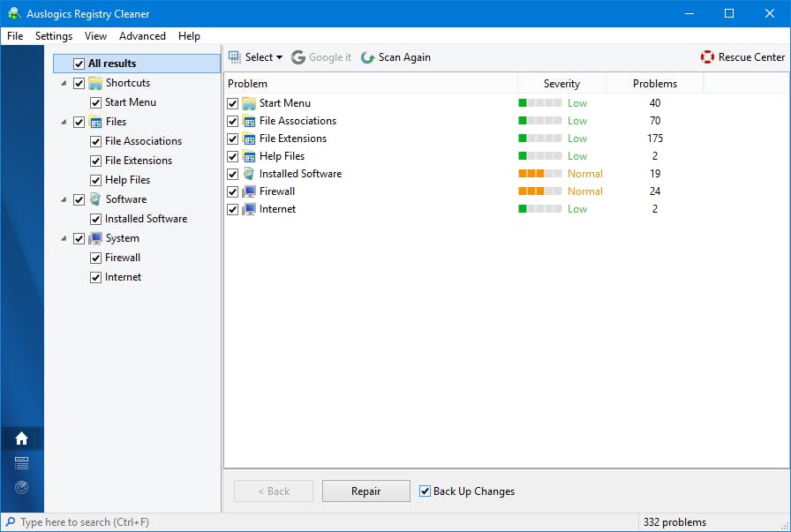The height and width of the screenshot is (532, 791).
Task: Sort by Problems column header
Action: pos(655,84)
